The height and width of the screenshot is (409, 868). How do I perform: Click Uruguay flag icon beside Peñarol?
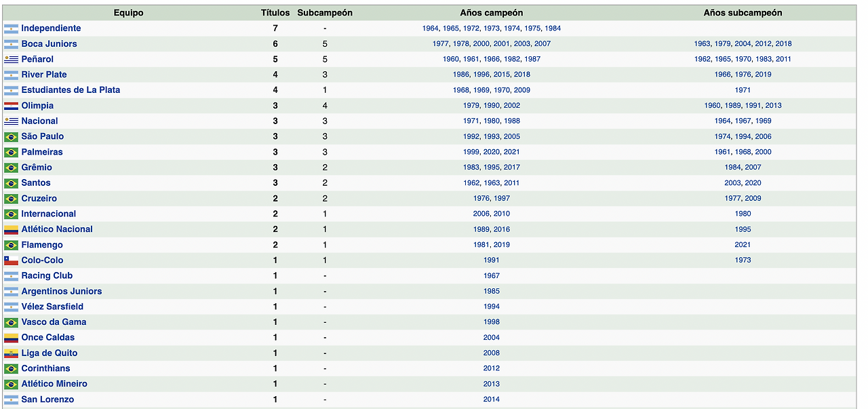[x=11, y=60]
